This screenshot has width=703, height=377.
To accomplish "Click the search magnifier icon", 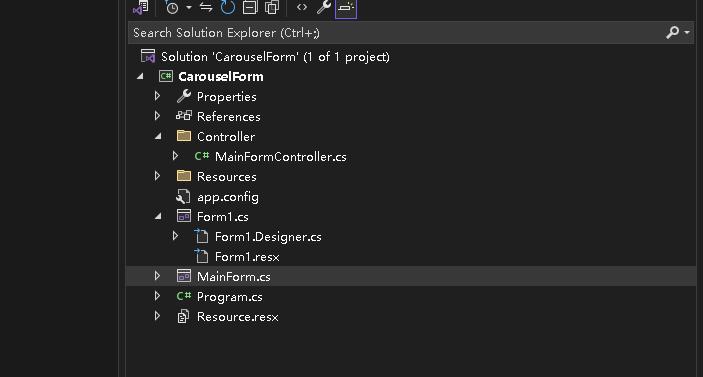I will tap(672, 32).
